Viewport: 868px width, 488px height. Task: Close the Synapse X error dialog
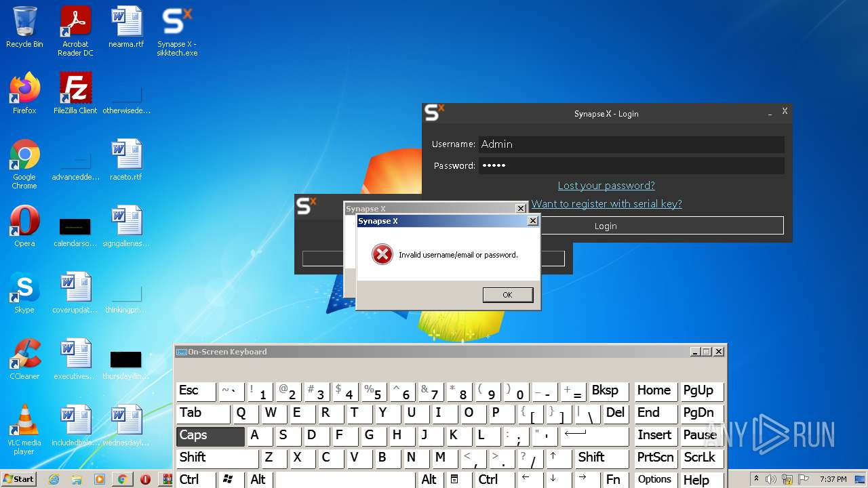point(533,221)
